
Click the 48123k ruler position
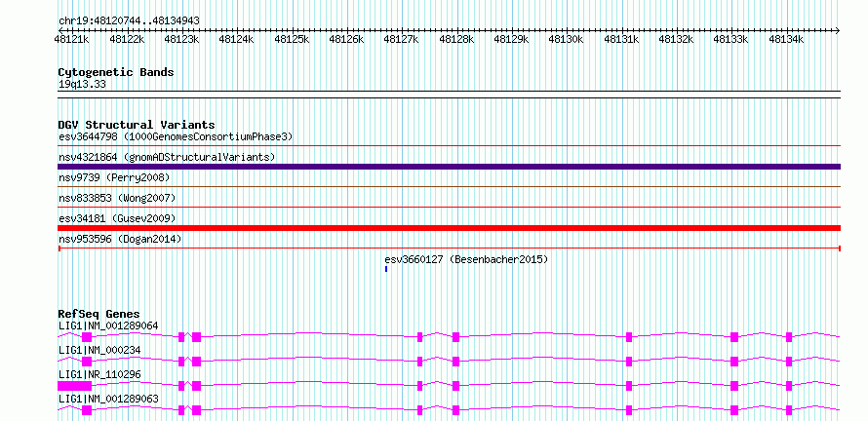click(181, 39)
